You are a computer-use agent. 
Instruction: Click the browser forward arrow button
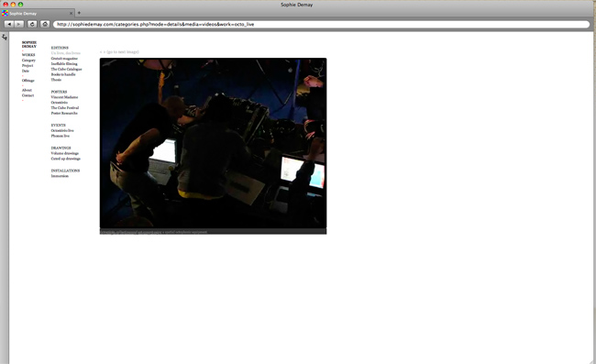click(x=18, y=24)
